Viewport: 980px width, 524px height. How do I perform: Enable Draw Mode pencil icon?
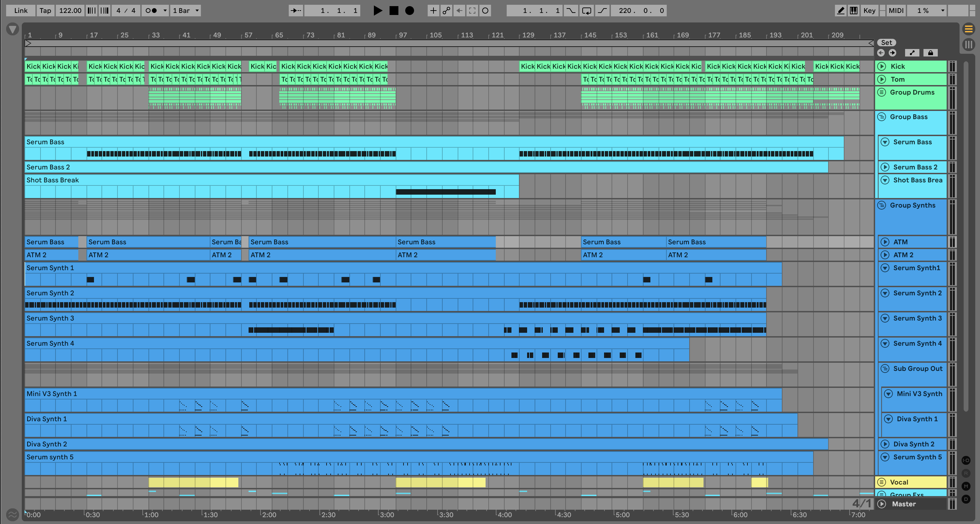click(840, 11)
